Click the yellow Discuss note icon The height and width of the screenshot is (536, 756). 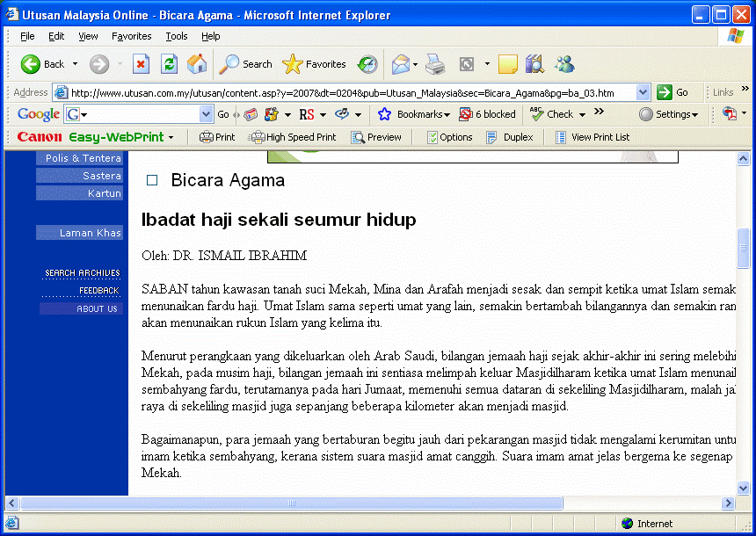coord(507,64)
